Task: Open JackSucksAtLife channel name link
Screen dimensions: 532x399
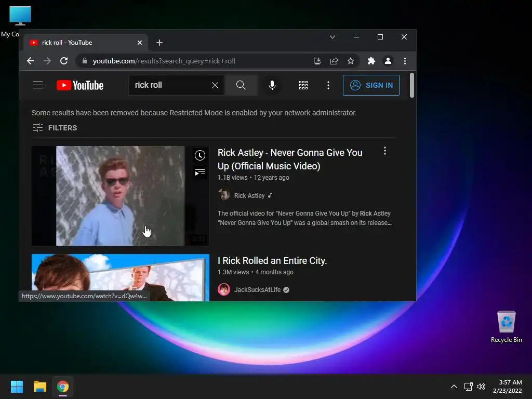Action: coord(257,290)
